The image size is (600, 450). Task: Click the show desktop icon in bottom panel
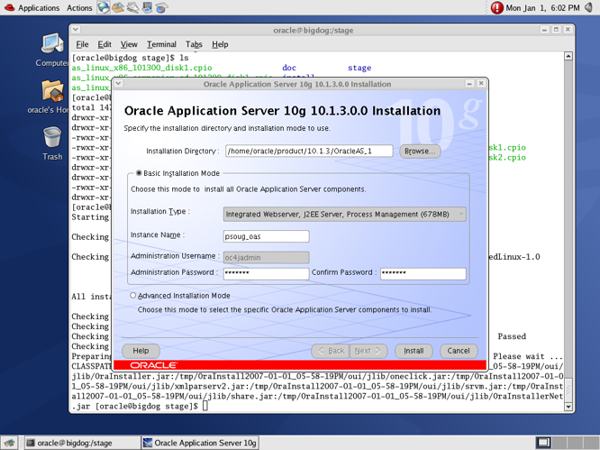point(9,443)
